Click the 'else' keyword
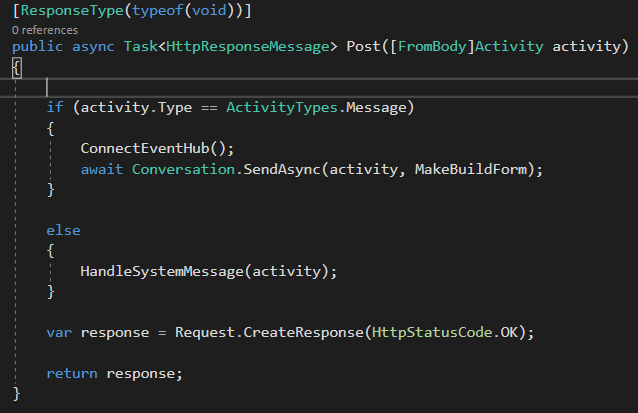Screen dimensions: 638x413 pos(63,231)
